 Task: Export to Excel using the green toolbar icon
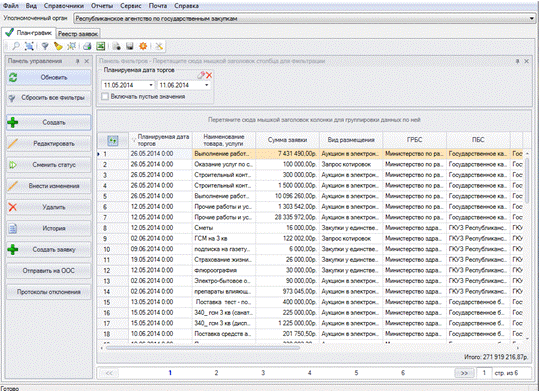[x=100, y=46]
